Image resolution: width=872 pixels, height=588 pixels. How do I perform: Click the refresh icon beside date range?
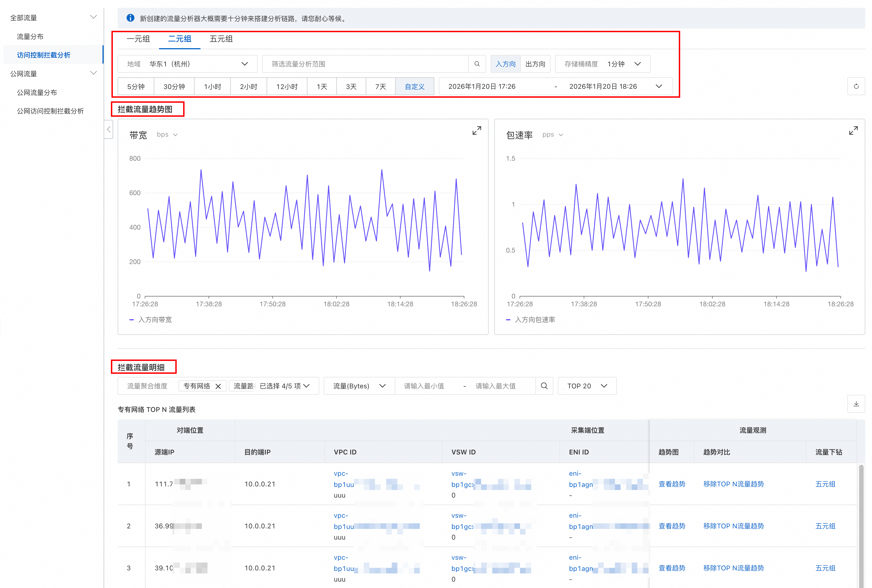pos(856,87)
